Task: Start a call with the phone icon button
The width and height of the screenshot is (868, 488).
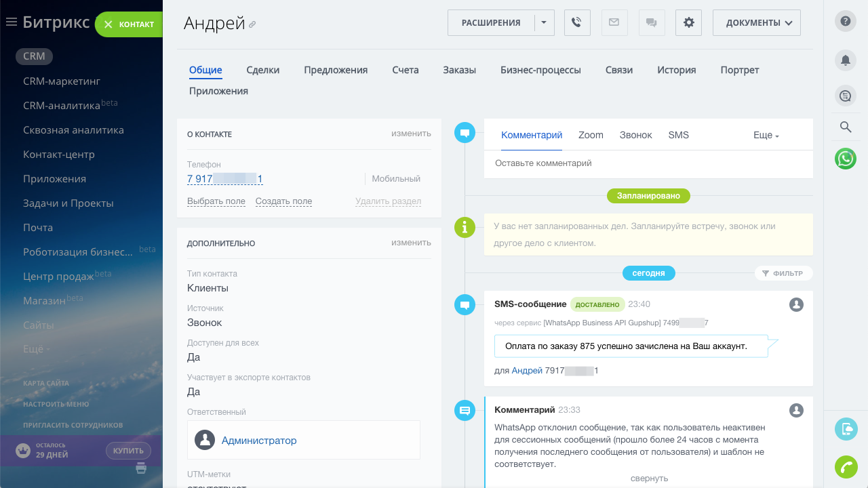Action: click(577, 22)
